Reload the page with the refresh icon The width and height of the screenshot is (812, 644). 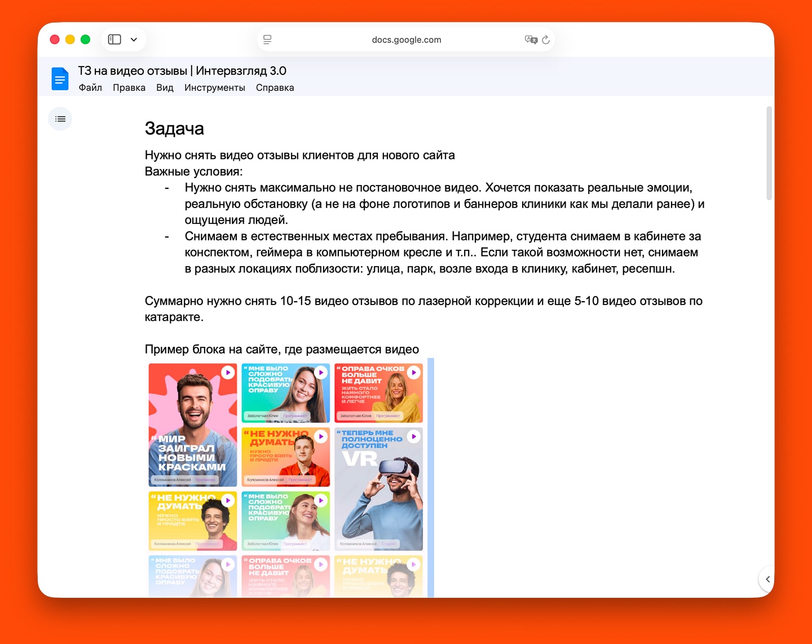546,39
